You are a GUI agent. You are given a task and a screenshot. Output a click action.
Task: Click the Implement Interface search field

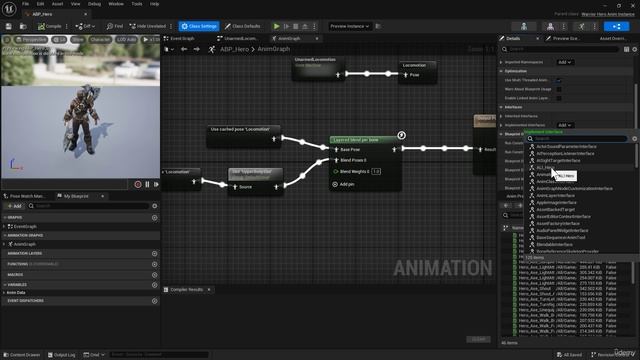click(x=577, y=139)
